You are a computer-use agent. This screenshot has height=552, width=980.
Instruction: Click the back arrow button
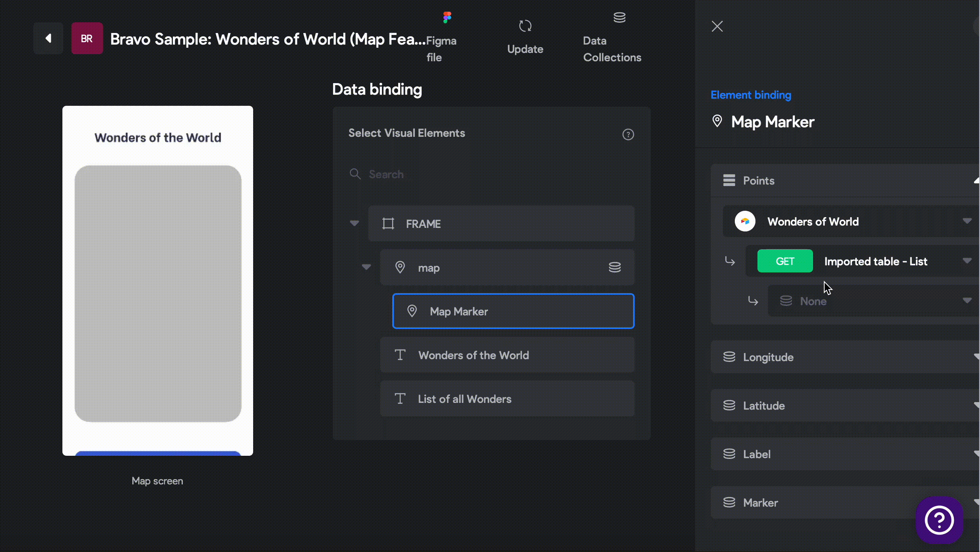(48, 38)
